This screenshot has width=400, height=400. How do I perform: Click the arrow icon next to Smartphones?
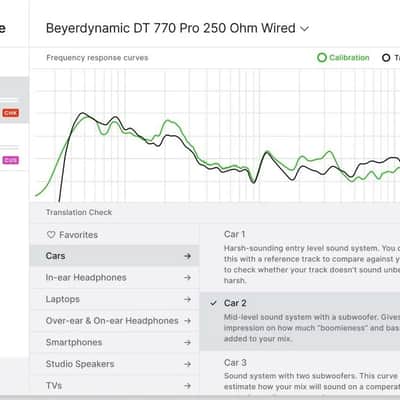point(188,342)
